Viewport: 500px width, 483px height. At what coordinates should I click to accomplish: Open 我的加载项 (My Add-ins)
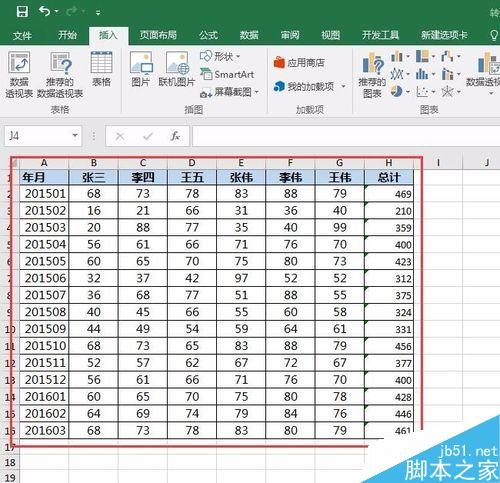coord(304,87)
